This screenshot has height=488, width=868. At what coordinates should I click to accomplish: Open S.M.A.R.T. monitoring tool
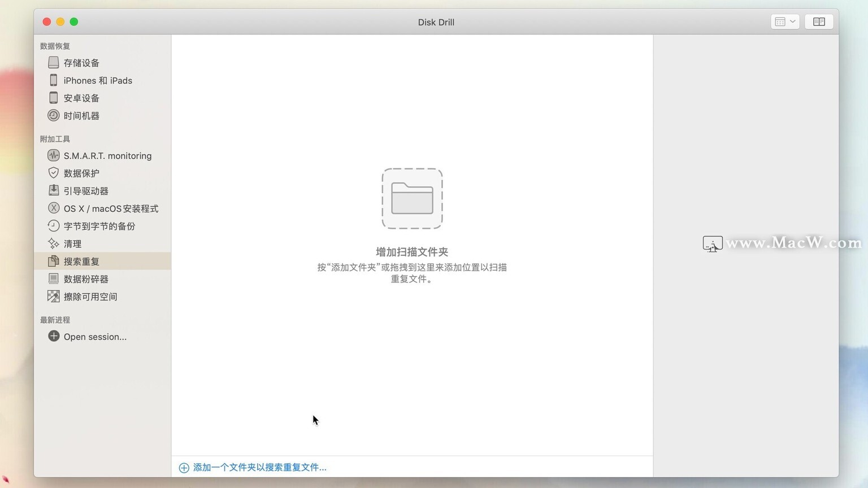coord(102,155)
